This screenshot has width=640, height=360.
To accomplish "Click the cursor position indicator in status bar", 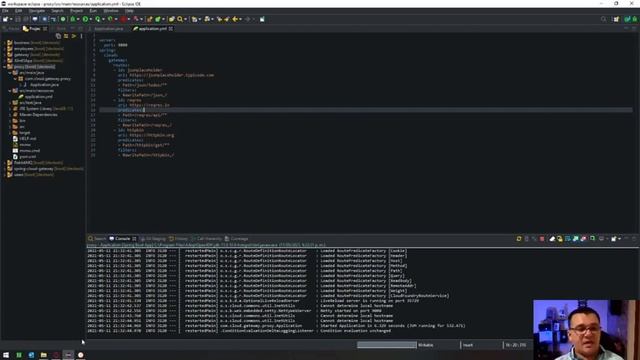I will [x=516, y=345].
